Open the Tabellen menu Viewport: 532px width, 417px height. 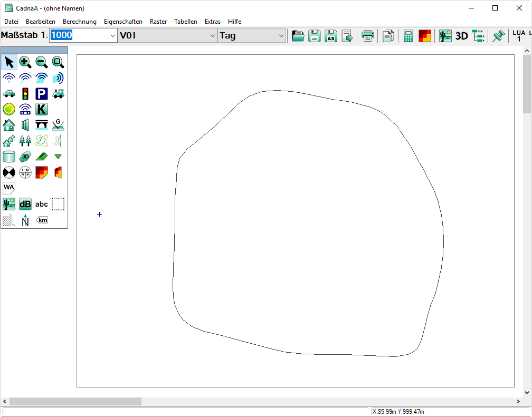tap(186, 22)
